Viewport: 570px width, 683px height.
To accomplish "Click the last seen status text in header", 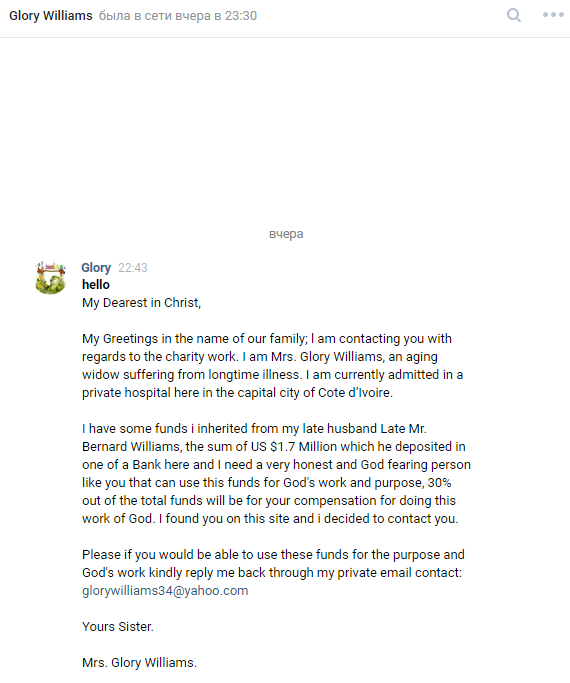I will (x=178, y=16).
